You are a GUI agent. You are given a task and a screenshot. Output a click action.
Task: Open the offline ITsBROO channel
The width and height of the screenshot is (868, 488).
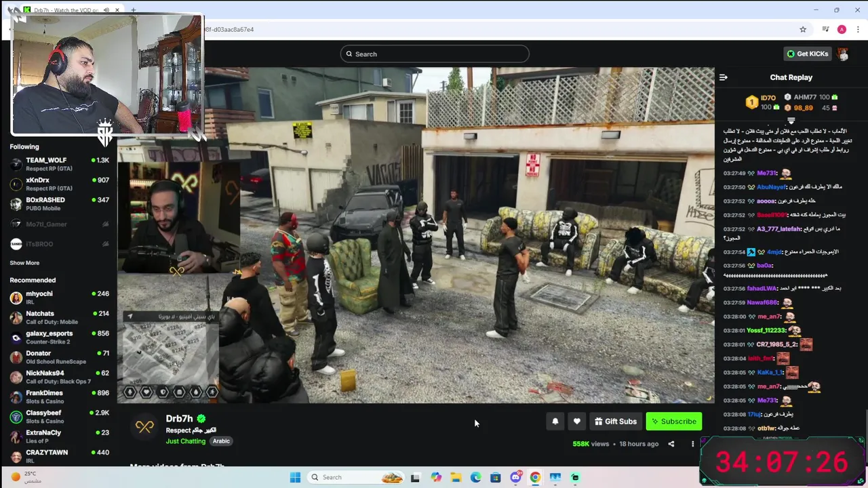click(x=59, y=244)
